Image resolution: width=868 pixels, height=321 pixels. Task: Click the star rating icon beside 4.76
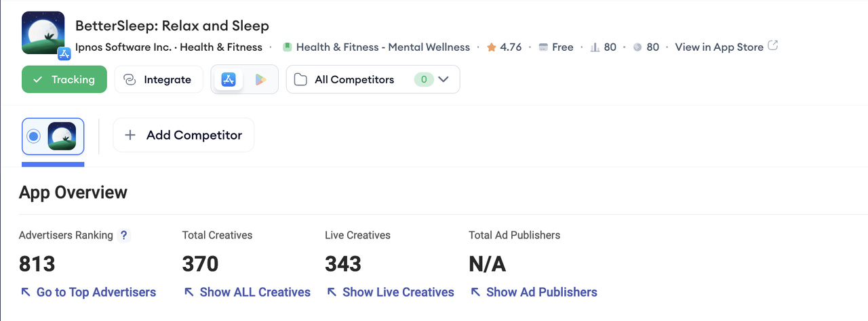point(492,47)
